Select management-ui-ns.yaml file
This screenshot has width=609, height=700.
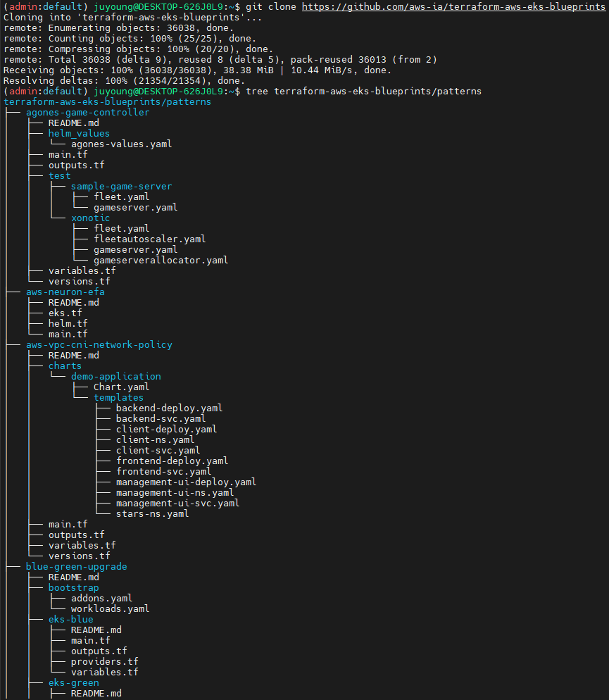point(175,493)
